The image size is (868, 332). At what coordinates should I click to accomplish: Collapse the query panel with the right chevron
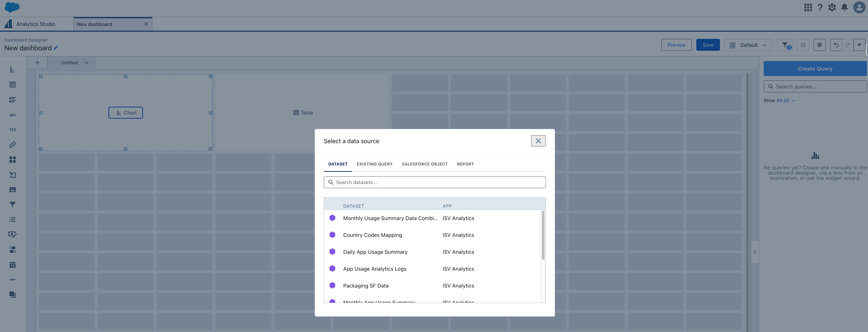[755, 252]
